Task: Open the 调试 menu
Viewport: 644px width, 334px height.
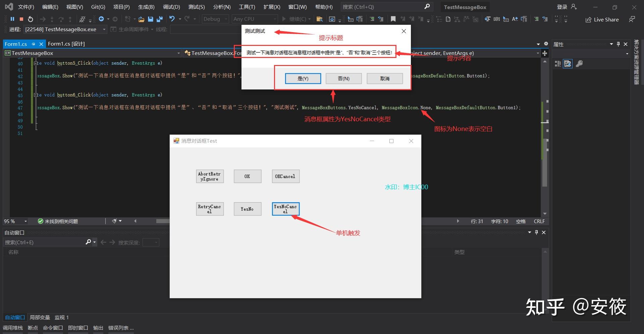Action: point(171,7)
